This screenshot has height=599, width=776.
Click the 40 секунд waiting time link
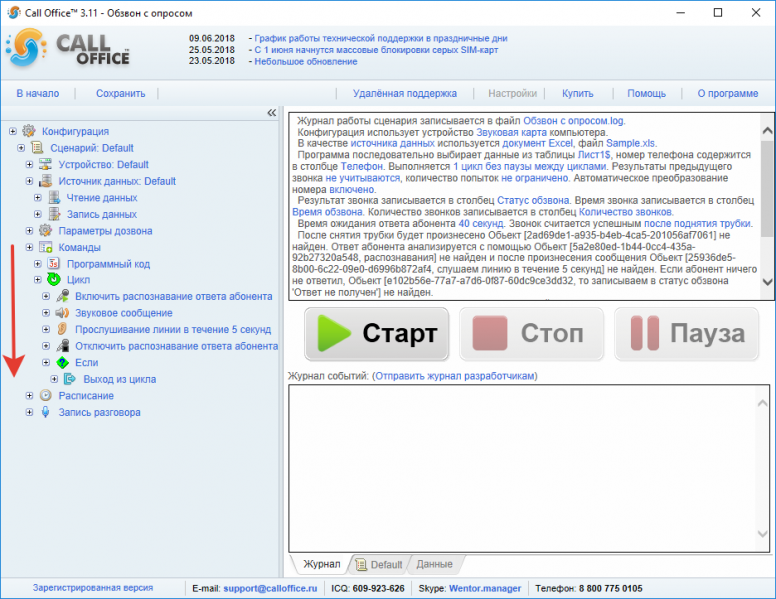[x=481, y=223]
